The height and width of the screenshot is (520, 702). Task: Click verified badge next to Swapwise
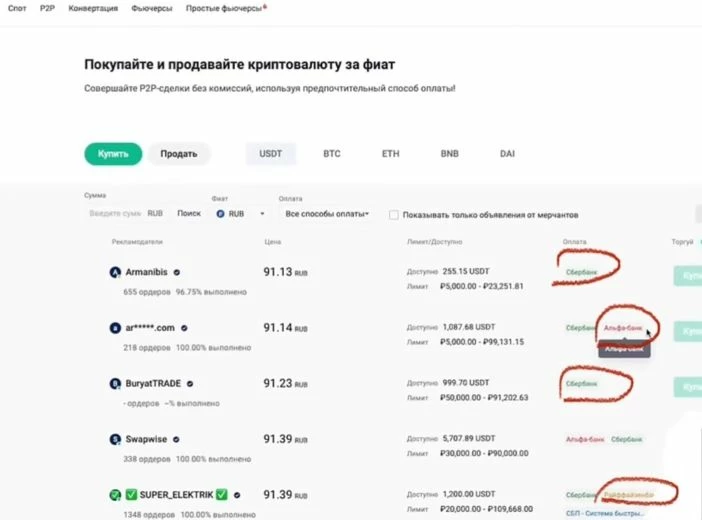tap(176, 439)
